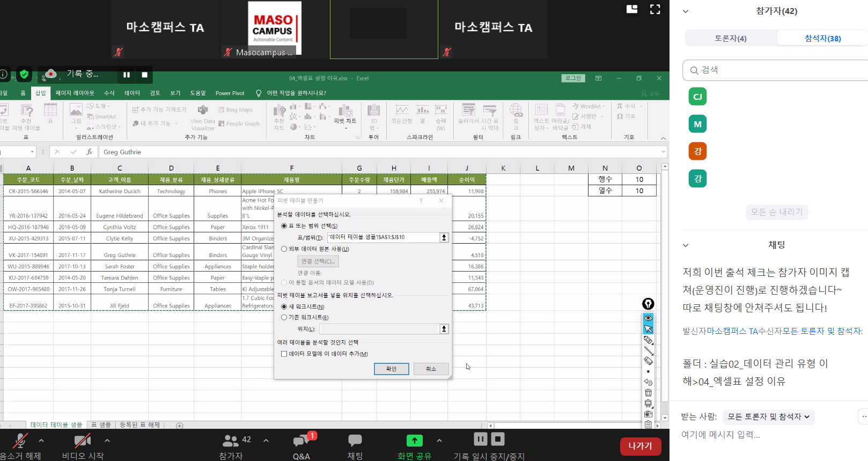
Task: Click the Bing Maps add-in icon
Action: click(222, 110)
